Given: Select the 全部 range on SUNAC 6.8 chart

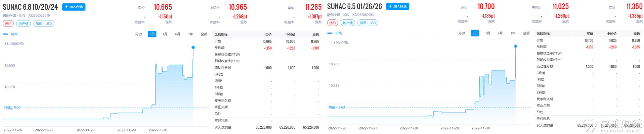Looking at the screenshot, I should coord(204,34).
